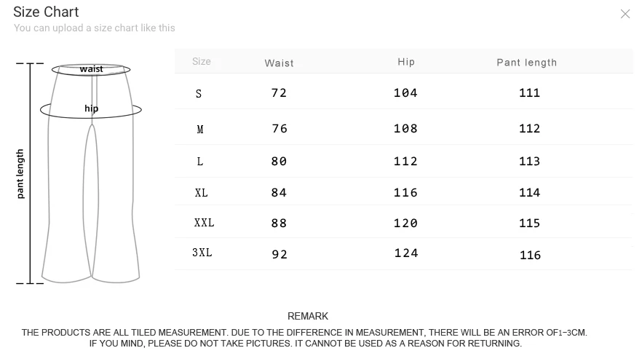642x364 pixels.
Task: Click the waist value 72 for size S
Action: (279, 93)
